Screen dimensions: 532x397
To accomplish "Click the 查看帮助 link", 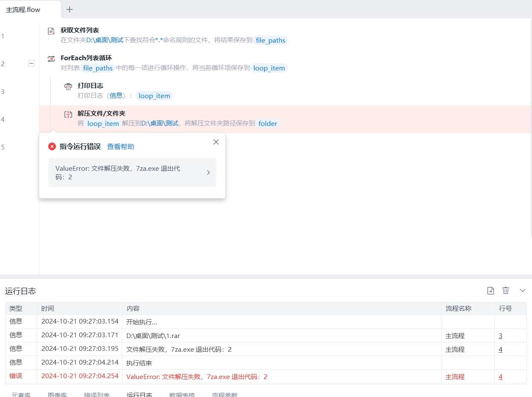I will [120, 146].
